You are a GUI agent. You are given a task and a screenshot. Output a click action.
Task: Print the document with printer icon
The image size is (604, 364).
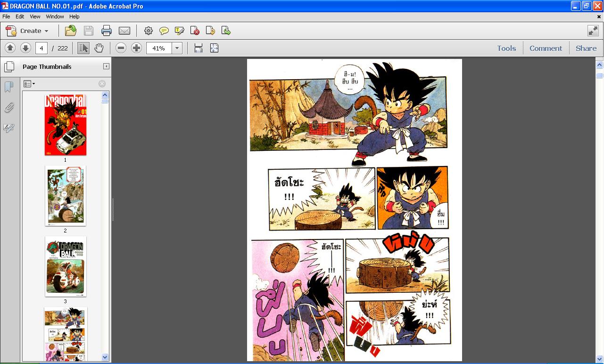point(107,31)
